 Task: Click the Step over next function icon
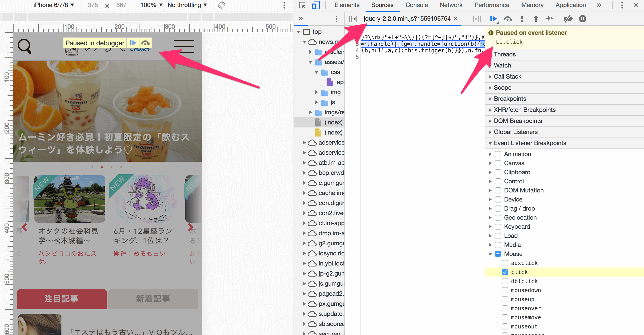tap(508, 19)
